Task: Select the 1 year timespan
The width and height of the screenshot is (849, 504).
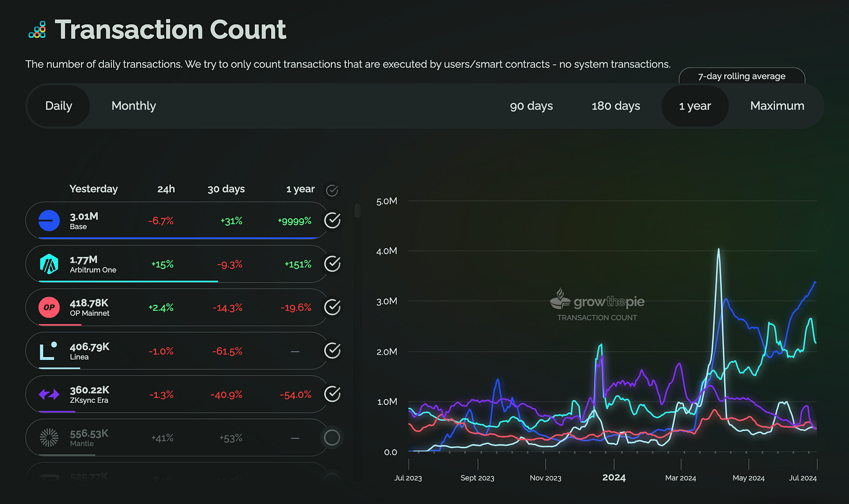Action: 695,106
